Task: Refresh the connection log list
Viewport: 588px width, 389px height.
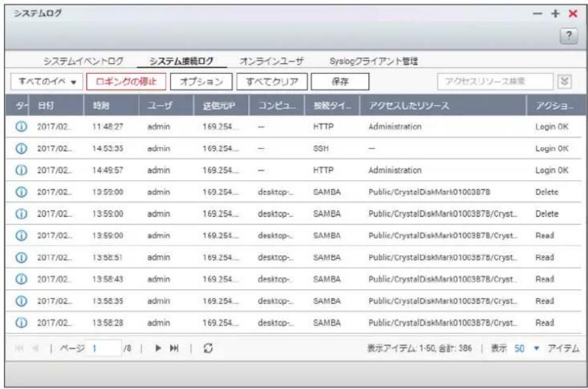Action: click(x=208, y=348)
